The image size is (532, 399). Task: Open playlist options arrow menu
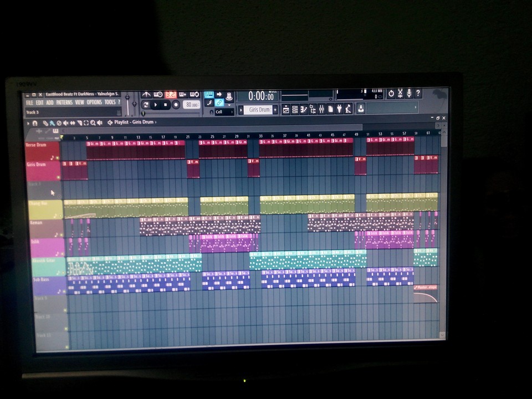28,123
